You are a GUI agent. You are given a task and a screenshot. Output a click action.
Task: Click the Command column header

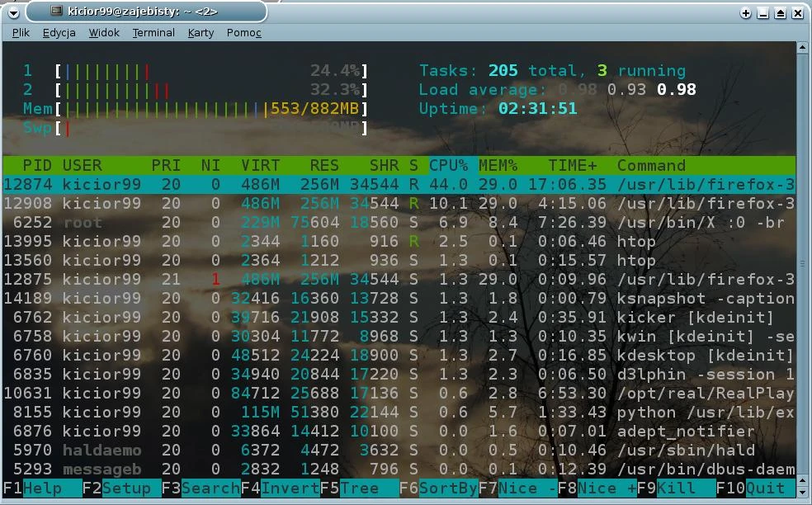[651, 165]
